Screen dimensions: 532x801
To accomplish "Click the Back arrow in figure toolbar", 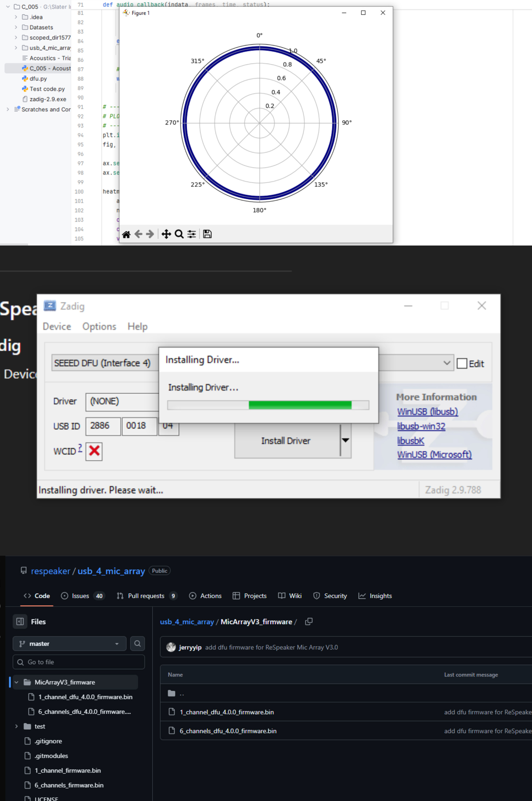I will (138, 234).
